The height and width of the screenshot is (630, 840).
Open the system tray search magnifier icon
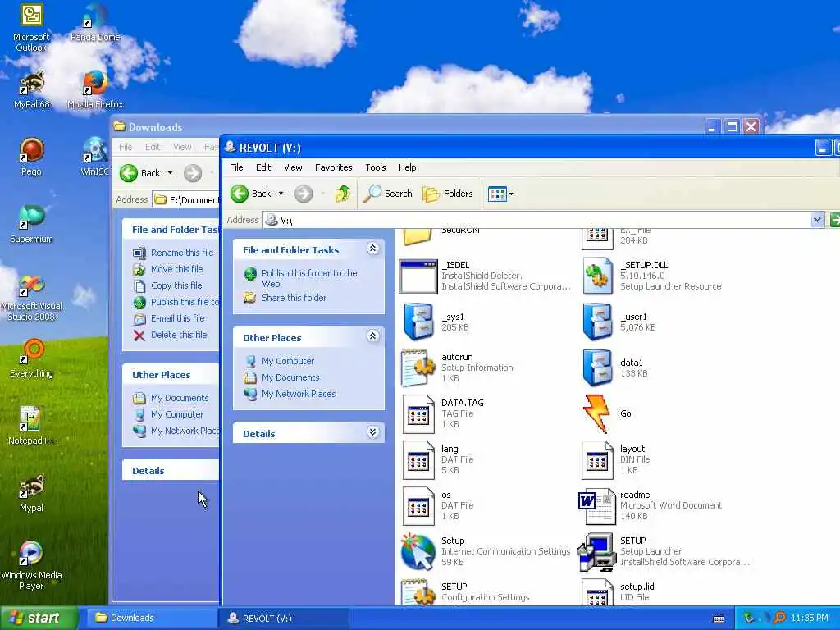tap(779, 618)
